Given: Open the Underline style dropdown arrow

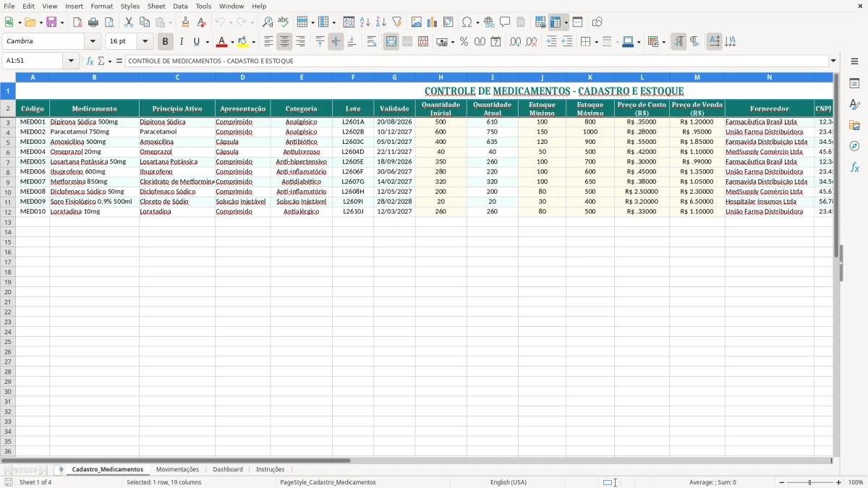Looking at the screenshot, I should tap(207, 42).
